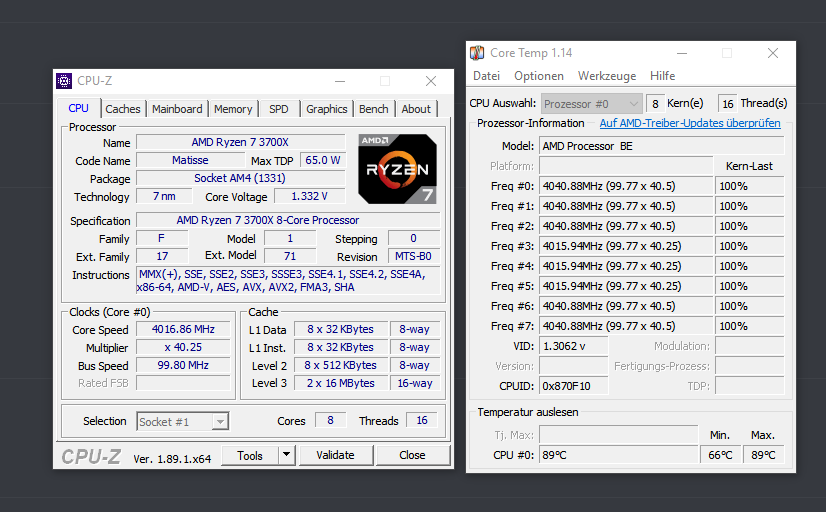Viewport: 826px width, 512px height.
Task: Switch to the Graphics tab in CPU-Z
Action: [x=327, y=109]
